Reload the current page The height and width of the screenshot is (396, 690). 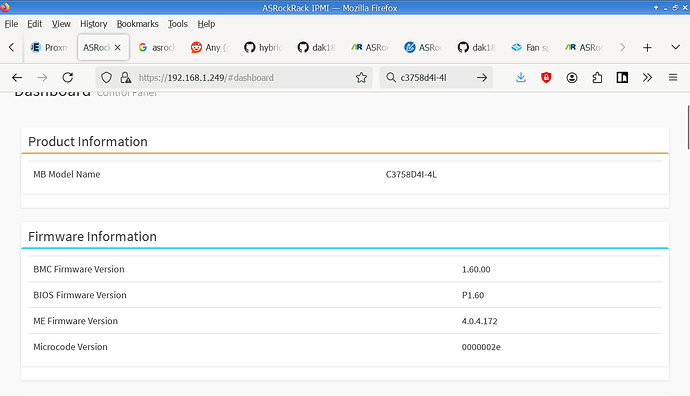pyautogui.click(x=68, y=78)
